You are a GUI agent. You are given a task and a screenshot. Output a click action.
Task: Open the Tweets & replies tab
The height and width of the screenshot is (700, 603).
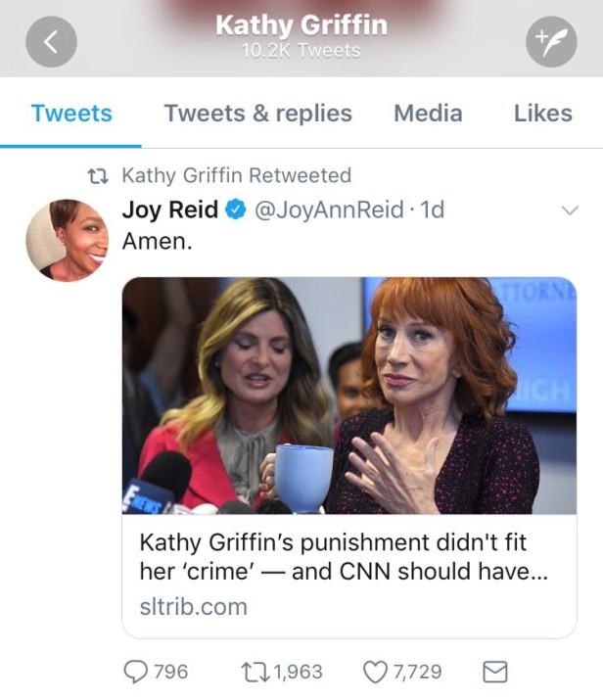click(x=257, y=114)
